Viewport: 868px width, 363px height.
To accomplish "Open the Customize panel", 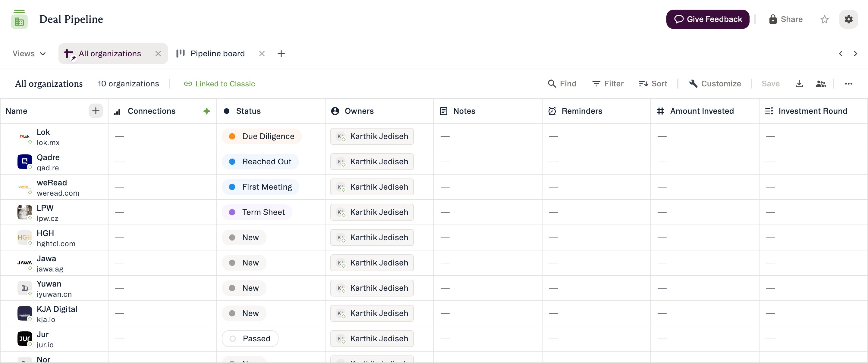I will point(715,84).
